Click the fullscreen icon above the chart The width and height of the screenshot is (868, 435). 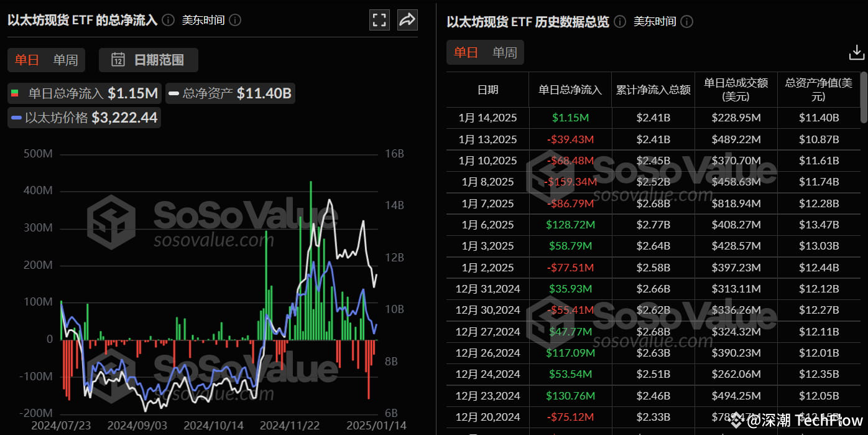click(x=379, y=19)
